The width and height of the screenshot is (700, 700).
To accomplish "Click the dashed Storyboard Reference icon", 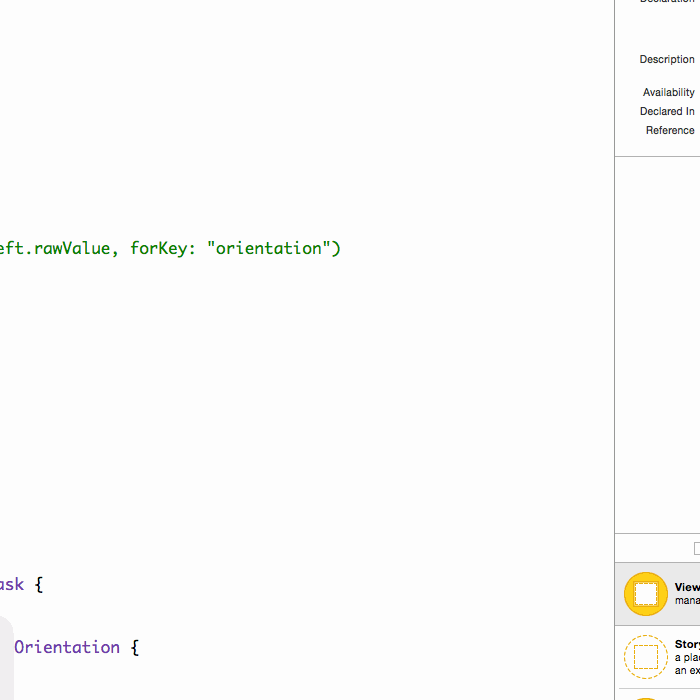I will [x=645, y=657].
